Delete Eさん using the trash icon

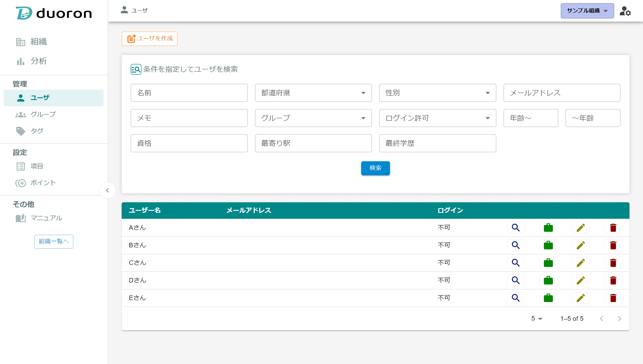(613, 298)
